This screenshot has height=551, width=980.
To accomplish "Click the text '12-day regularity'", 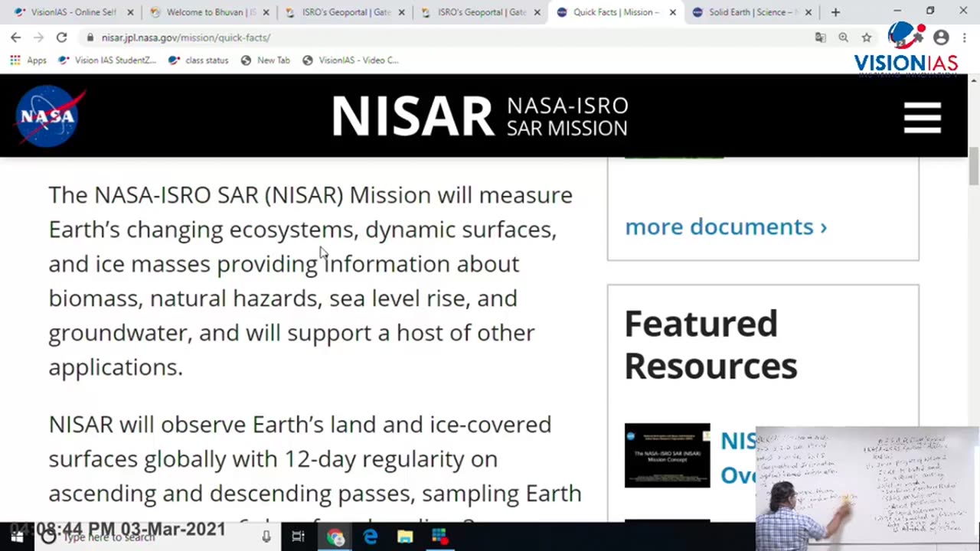I will (390, 458).
